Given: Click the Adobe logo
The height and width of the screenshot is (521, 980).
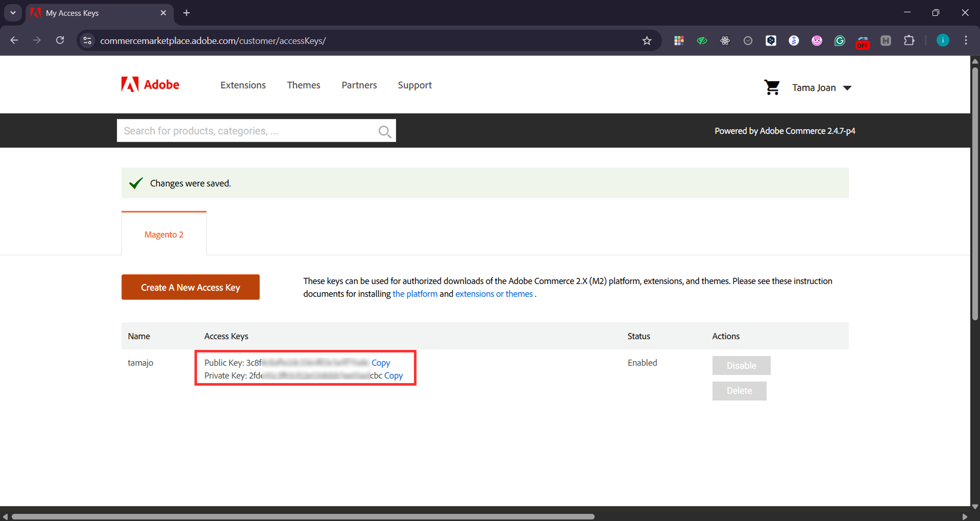Looking at the screenshot, I should tap(150, 84).
